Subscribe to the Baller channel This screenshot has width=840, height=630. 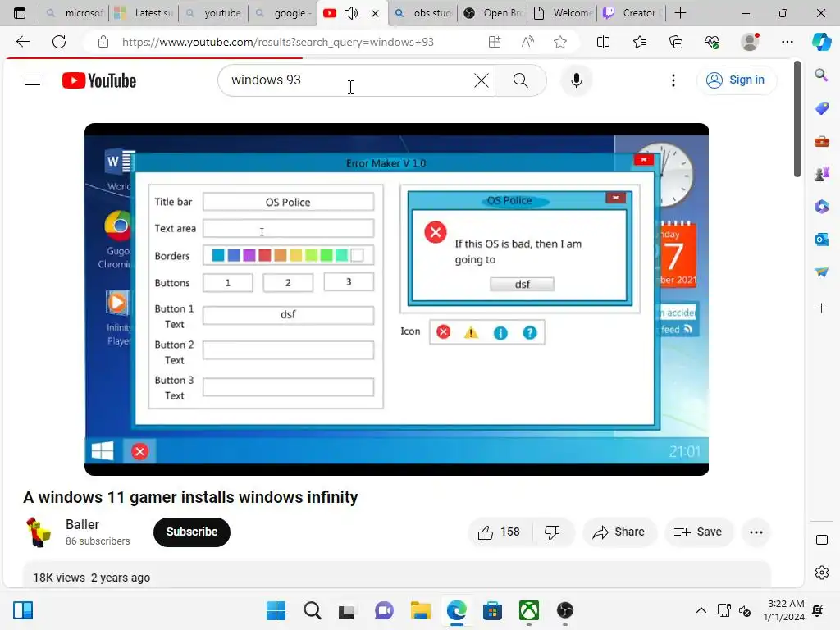tap(192, 532)
